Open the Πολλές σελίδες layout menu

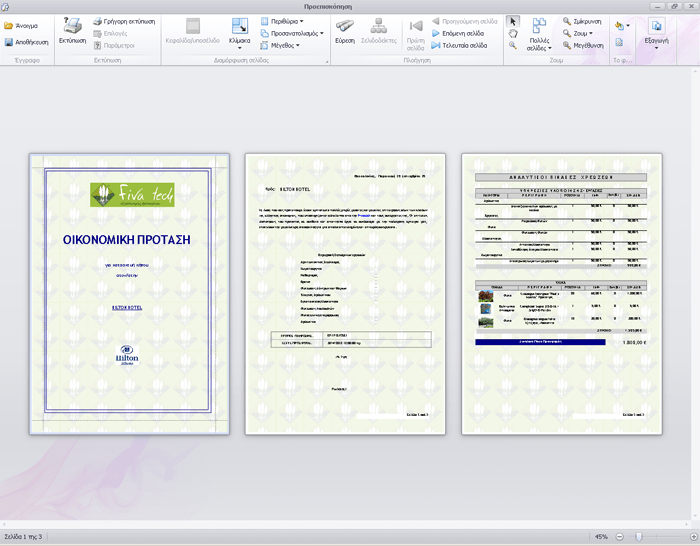point(538,34)
